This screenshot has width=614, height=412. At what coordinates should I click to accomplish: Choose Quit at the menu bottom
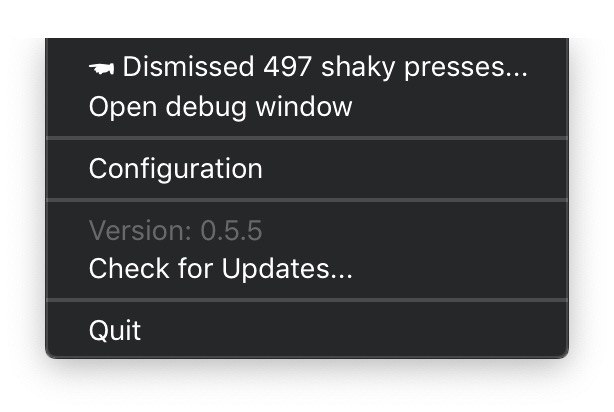point(307,331)
